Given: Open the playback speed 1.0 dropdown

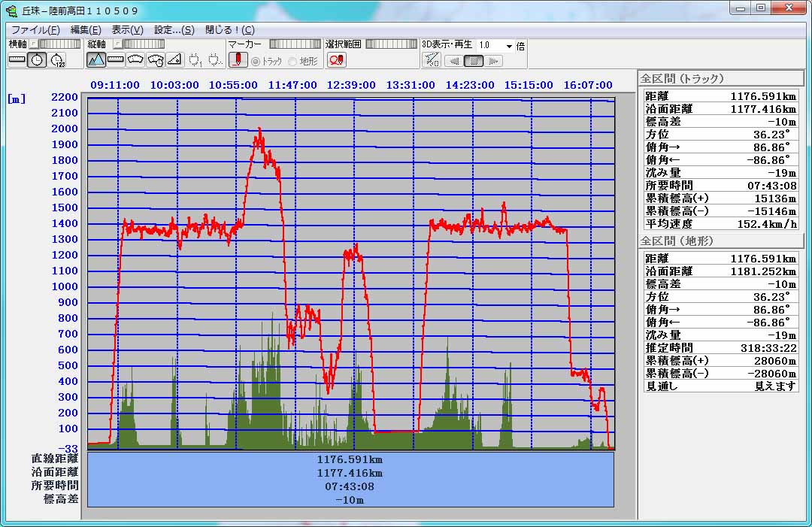Looking at the screenshot, I should tap(509, 45).
